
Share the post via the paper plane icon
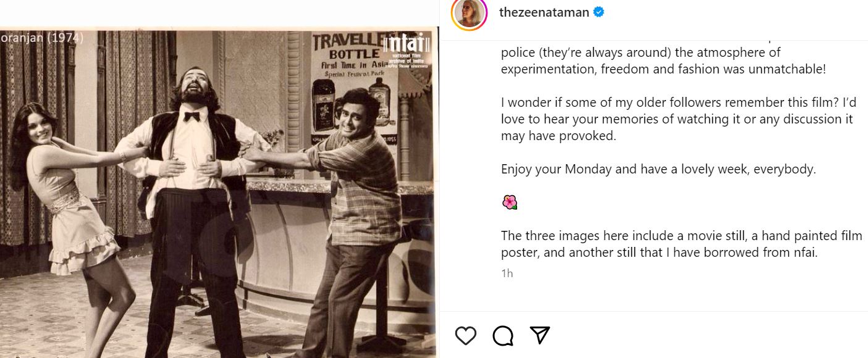click(539, 335)
